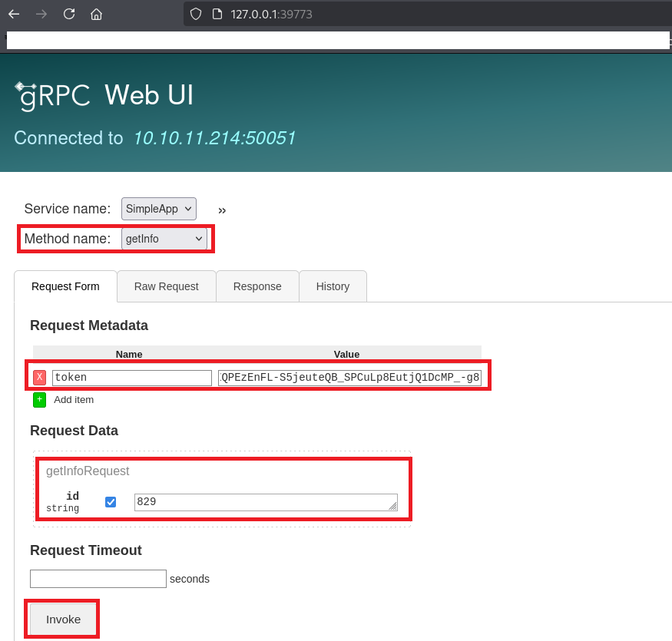Remove token metadata row with red X
Image resolution: width=672 pixels, height=641 pixels.
(39, 377)
